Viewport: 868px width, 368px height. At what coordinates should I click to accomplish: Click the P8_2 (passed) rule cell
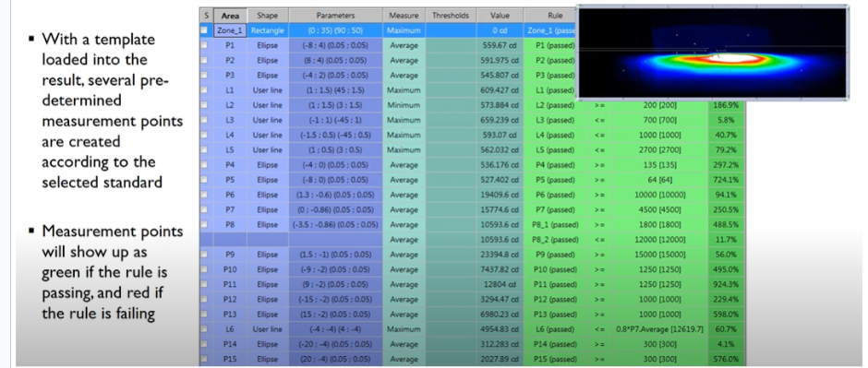555,240
